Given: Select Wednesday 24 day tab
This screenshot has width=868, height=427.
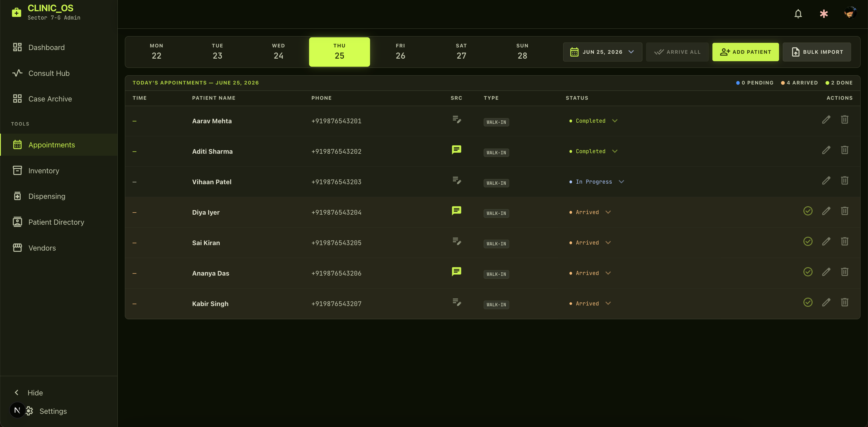Looking at the screenshot, I should [278, 52].
